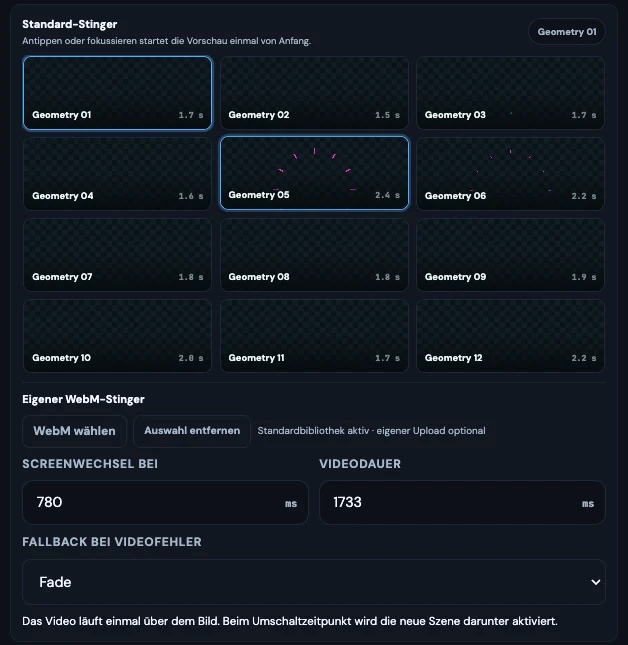Click the WebM wählen button
The width and height of the screenshot is (628, 645).
tap(74, 431)
